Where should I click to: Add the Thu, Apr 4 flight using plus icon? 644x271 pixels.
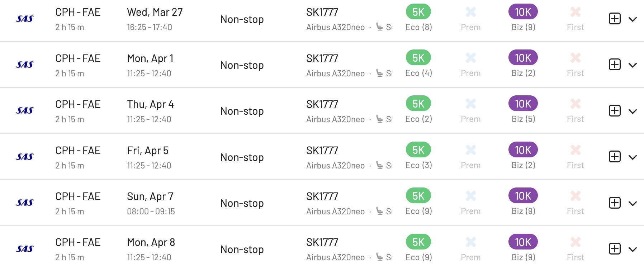click(615, 110)
